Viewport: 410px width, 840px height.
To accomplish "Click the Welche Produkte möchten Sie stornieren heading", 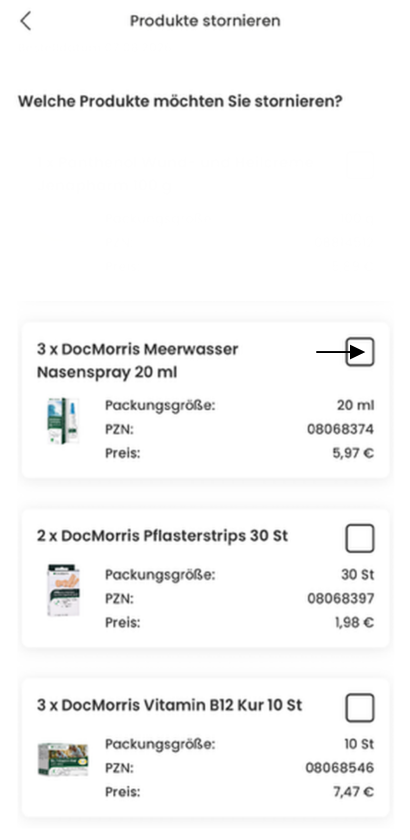I will (180, 101).
